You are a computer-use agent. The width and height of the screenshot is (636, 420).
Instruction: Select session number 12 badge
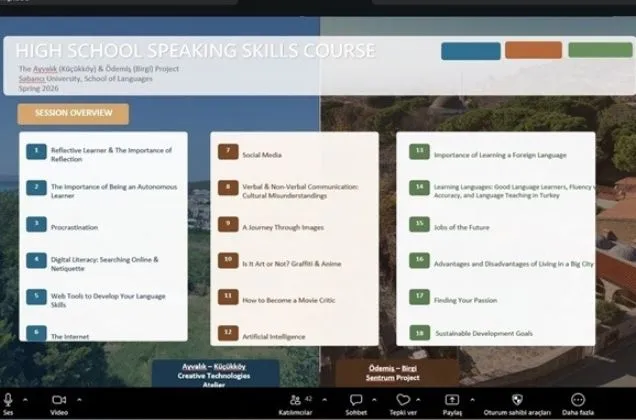pos(228,333)
